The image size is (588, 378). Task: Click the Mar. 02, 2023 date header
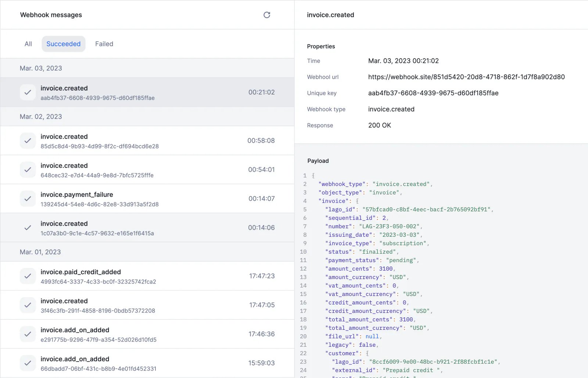tap(41, 117)
